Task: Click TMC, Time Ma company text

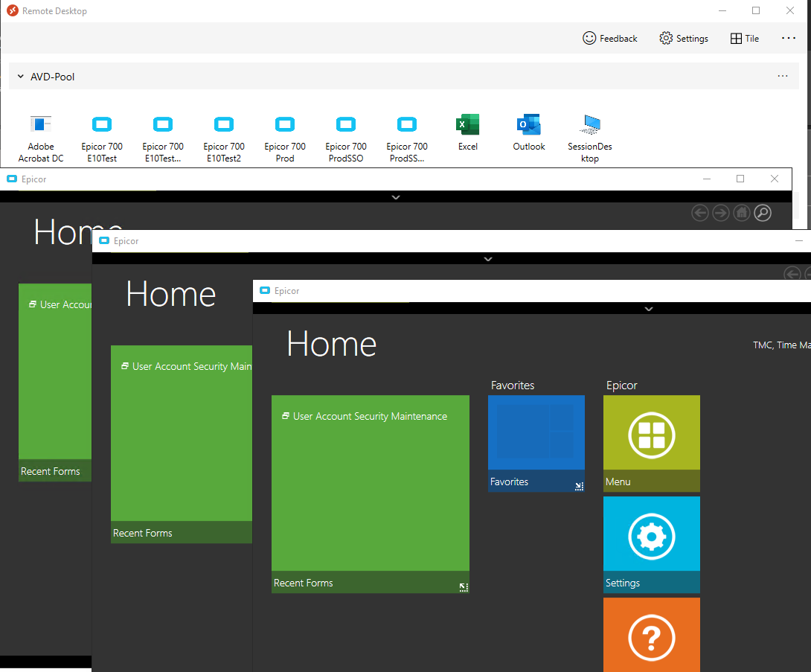Action: coord(781,345)
